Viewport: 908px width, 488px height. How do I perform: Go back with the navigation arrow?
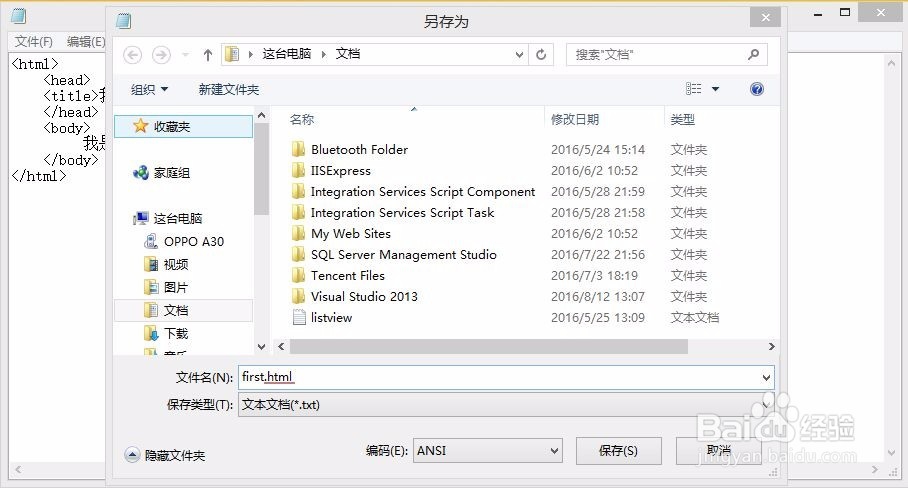[x=133, y=55]
